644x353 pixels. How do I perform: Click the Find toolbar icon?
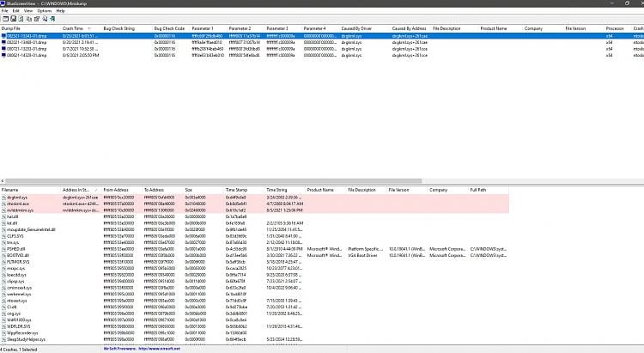coord(45,19)
